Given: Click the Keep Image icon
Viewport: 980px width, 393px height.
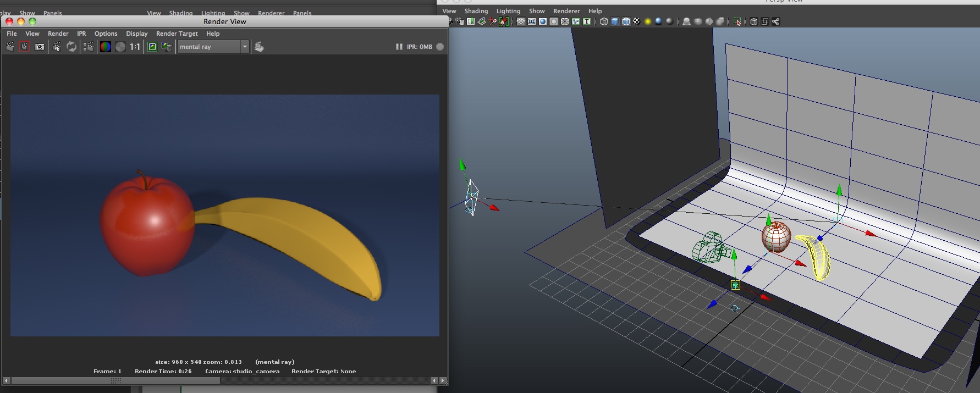Looking at the screenshot, I should [152, 47].
